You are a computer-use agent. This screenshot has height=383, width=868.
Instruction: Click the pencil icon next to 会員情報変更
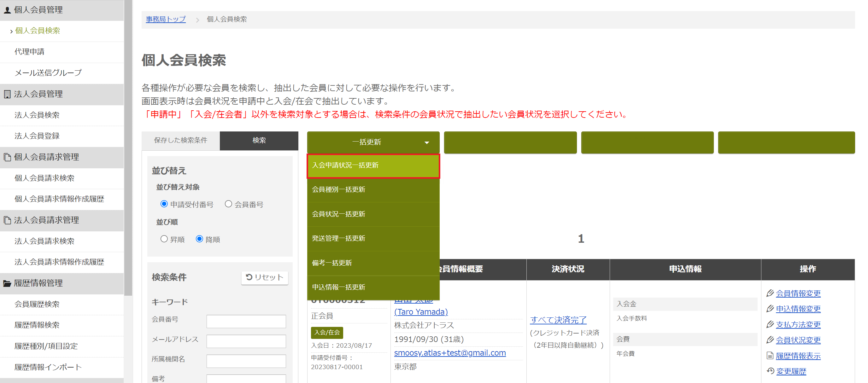(770, 293)
